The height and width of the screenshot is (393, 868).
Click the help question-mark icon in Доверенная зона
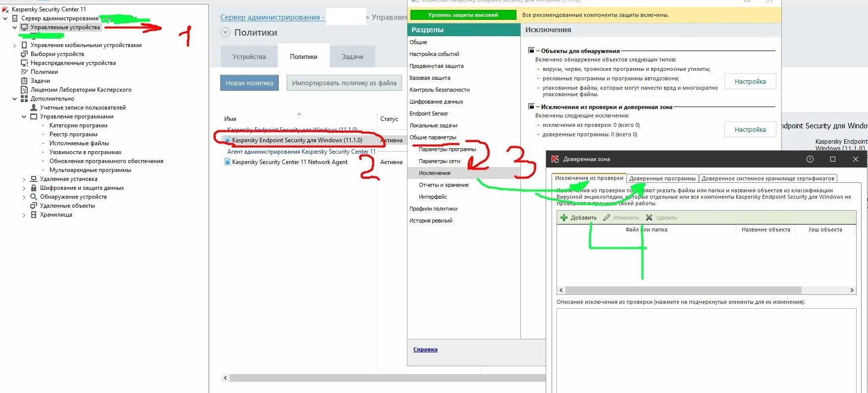(810, 159)
